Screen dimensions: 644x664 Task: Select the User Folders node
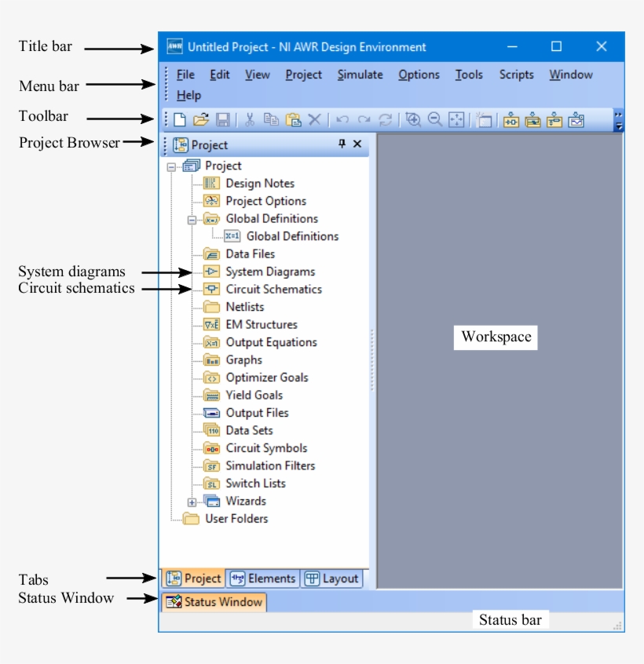225,519
